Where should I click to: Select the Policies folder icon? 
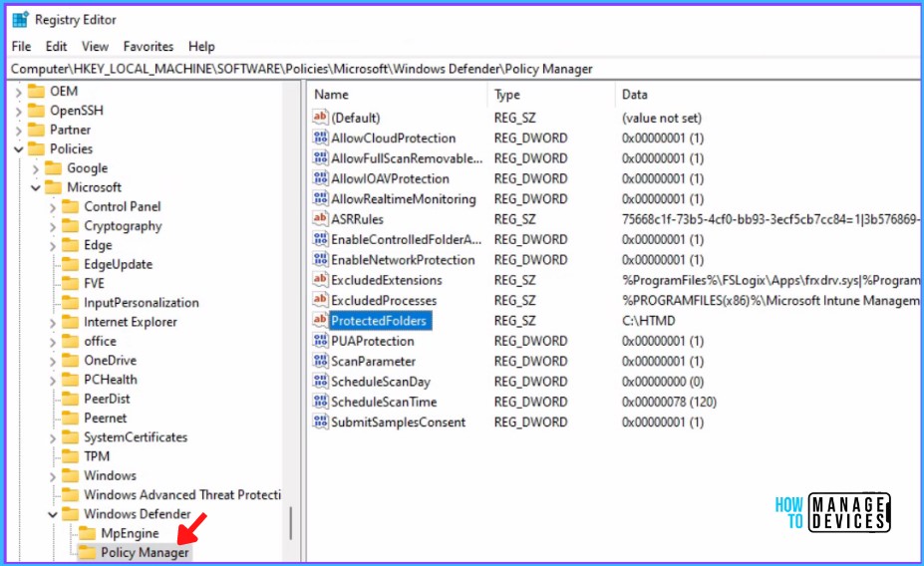37,148
